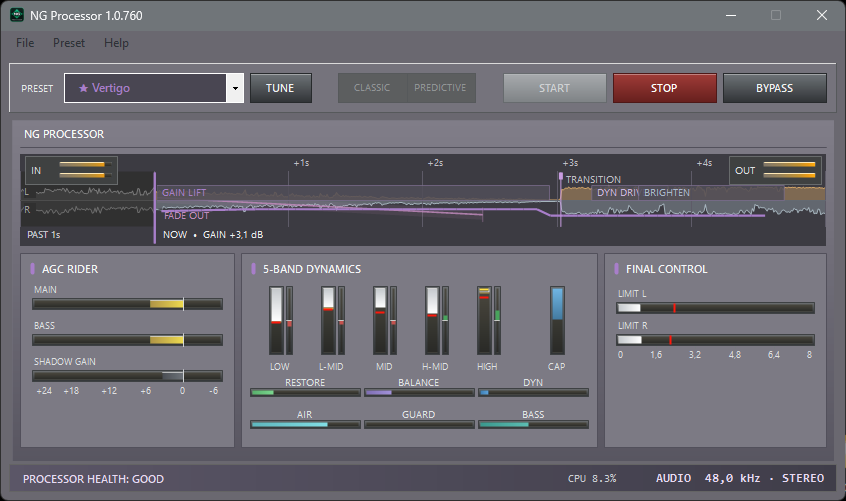Viewport: 846px width, 501px height.
Task: Click the 5-BAND DYNAMICS panel indicator
Action: 254,269
